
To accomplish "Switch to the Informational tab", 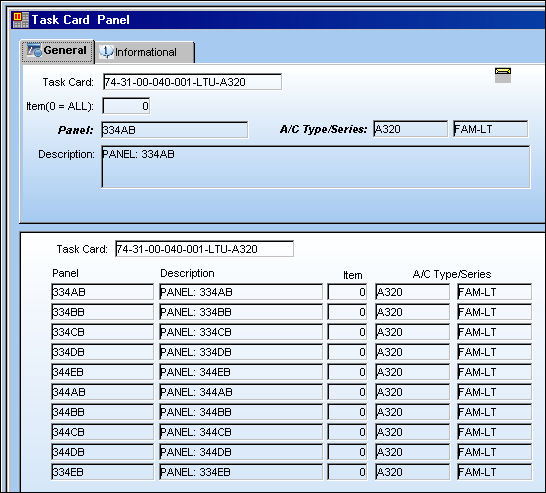I will 145,52.
